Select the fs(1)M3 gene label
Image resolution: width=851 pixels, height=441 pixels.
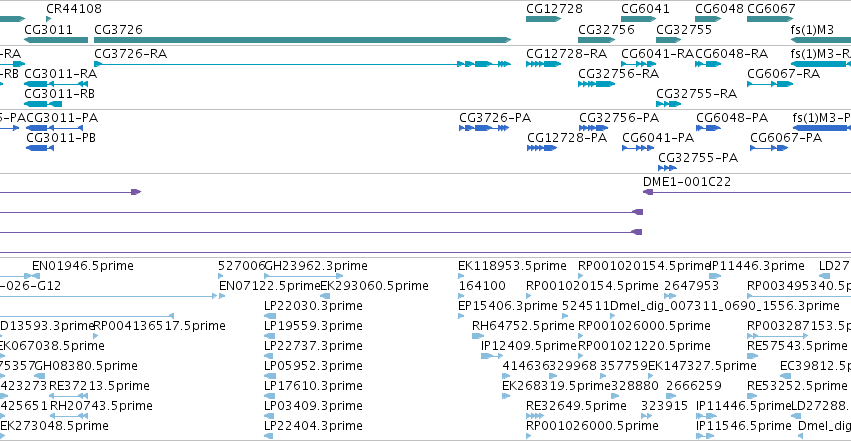tap(812, 29)
